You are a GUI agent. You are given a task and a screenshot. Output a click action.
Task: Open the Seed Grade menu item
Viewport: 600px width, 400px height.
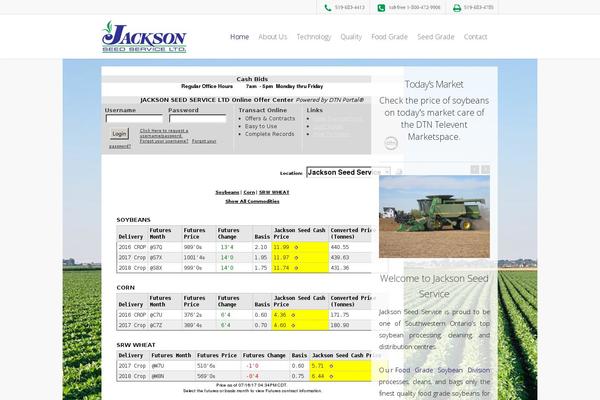(435, 37)
